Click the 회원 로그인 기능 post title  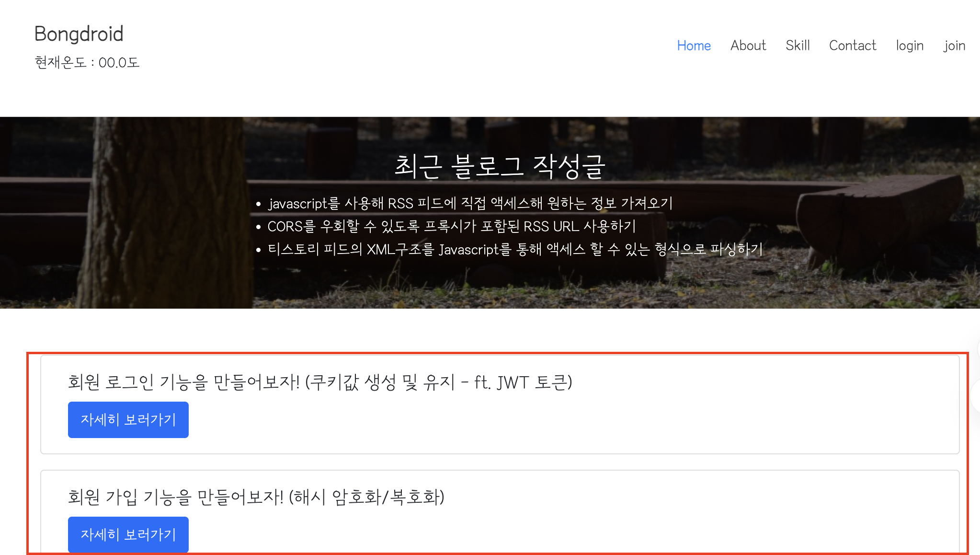coord(320,382)
